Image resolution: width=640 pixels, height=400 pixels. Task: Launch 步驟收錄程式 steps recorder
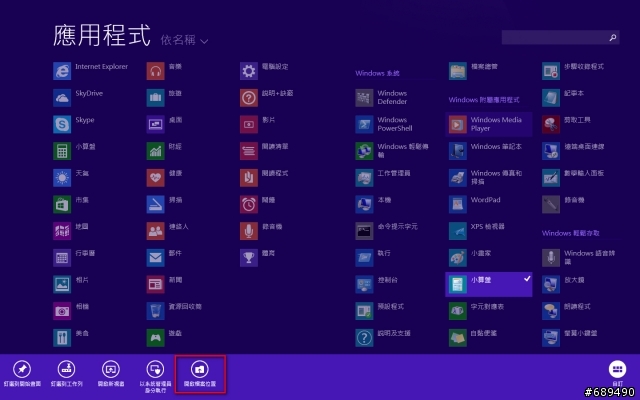(573, 71)
